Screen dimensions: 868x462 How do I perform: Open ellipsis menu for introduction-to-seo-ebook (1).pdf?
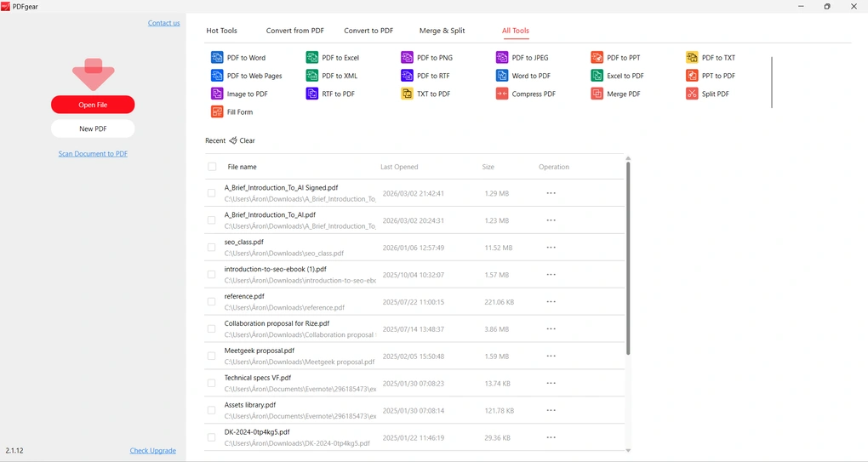[x=551, y=275]
